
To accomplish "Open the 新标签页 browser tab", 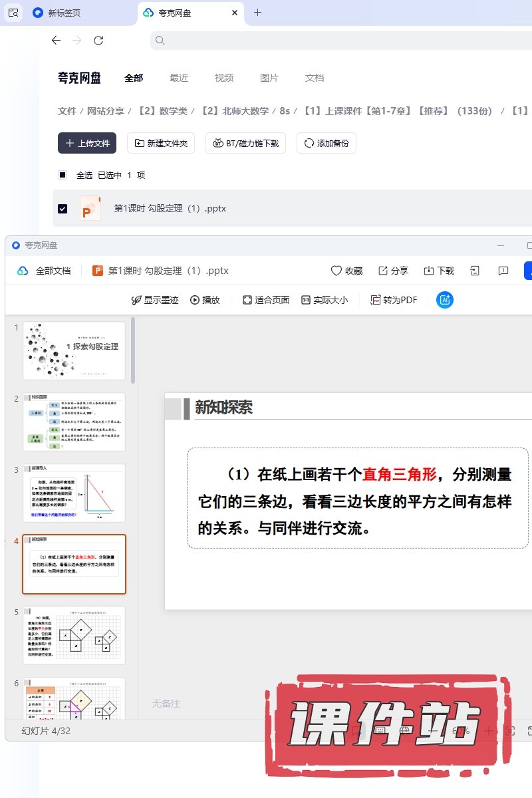I will pos(64,13).
